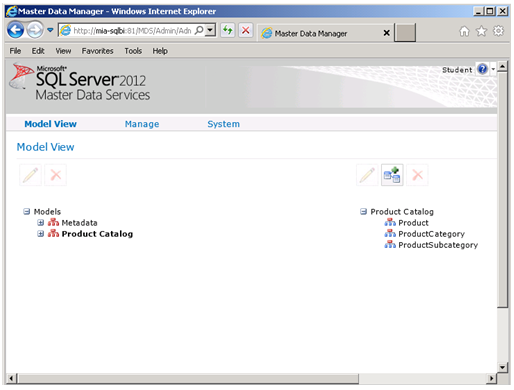This screenshot has height=390, width=514.
Task: Click the add entity icon with green plus
Action: (392, 175)
